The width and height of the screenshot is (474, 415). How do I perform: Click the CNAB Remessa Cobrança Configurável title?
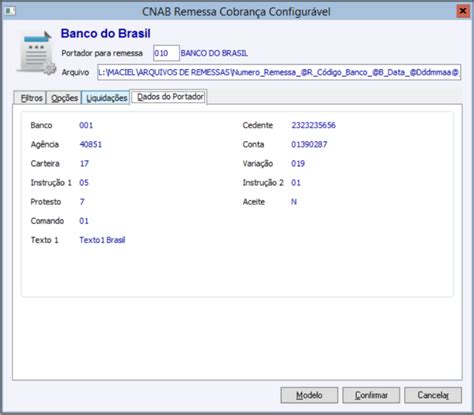(236, 12)
